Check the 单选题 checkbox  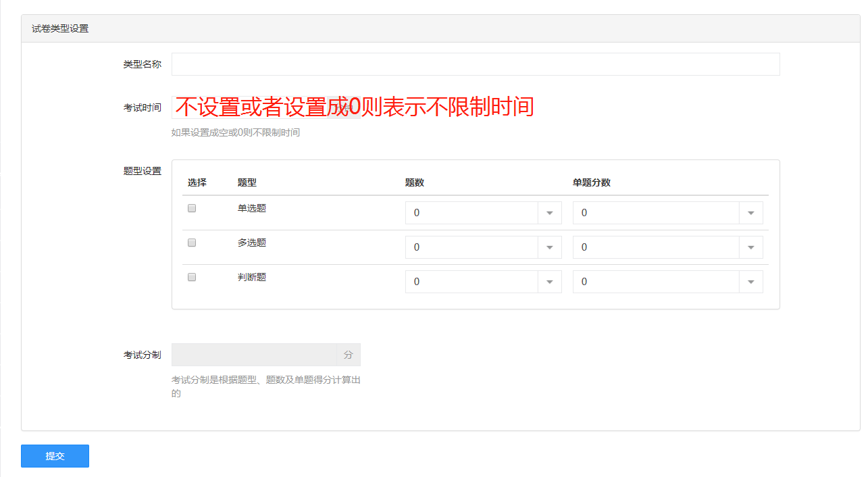click(192, 208)
